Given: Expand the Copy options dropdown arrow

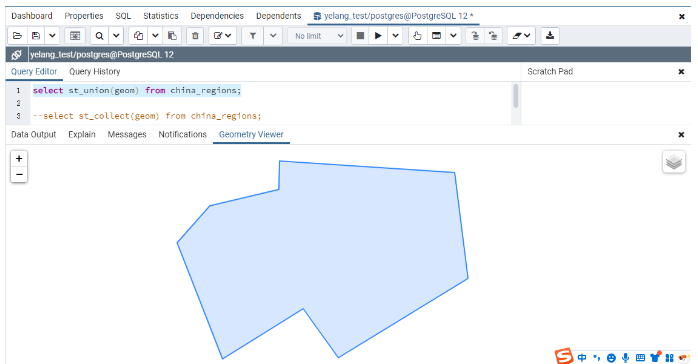Looking at the screenshot, I should [155, 36].
